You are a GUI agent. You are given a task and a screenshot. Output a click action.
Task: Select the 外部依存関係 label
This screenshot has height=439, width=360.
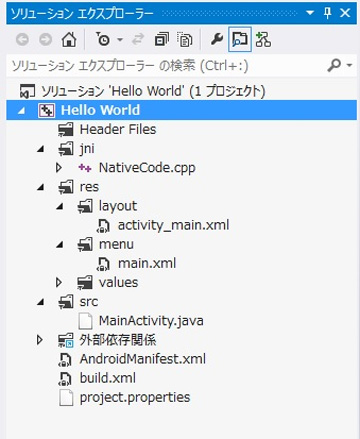click(118, 340)
